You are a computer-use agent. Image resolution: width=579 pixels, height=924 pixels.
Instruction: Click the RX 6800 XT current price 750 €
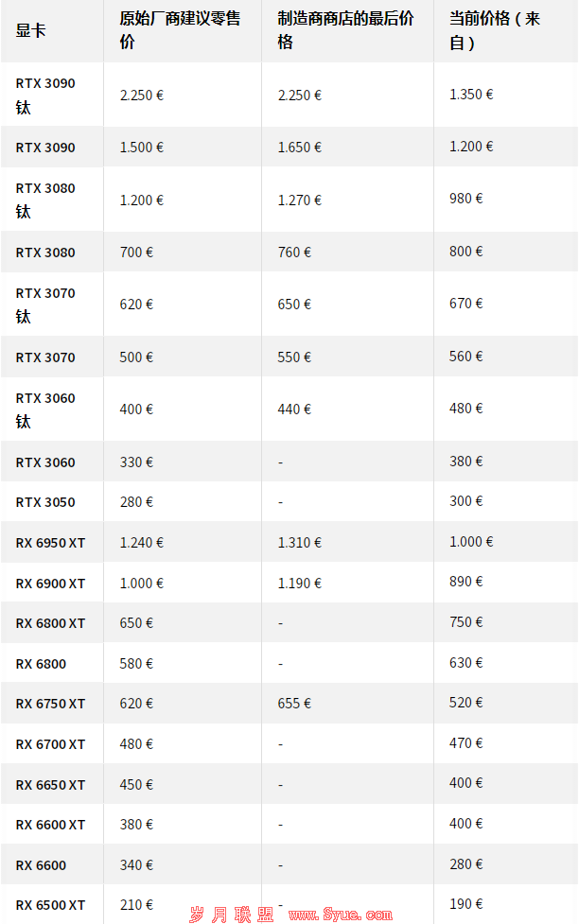tap(465, 622)
